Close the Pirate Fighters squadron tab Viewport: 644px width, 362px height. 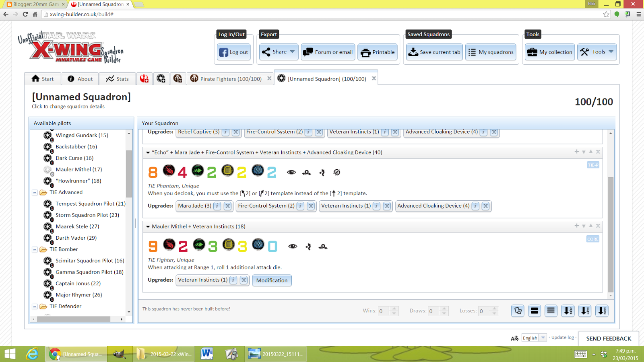pos(269,78)
